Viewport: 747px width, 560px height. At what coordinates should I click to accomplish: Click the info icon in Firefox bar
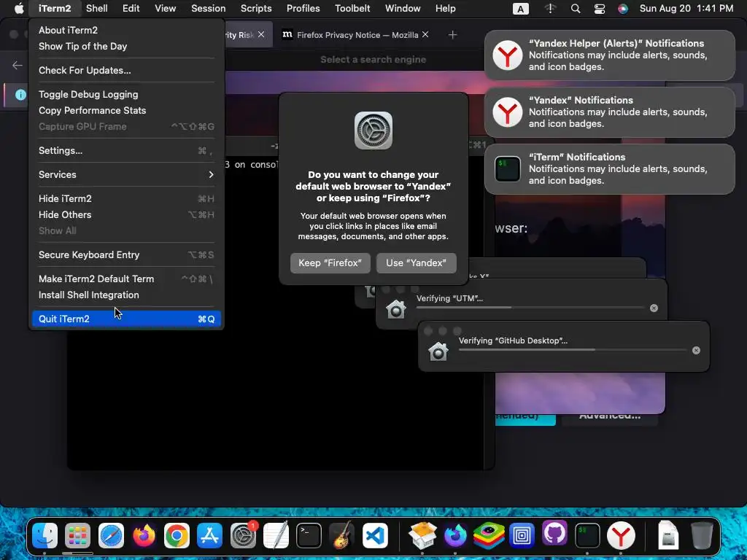pos(20,95)
